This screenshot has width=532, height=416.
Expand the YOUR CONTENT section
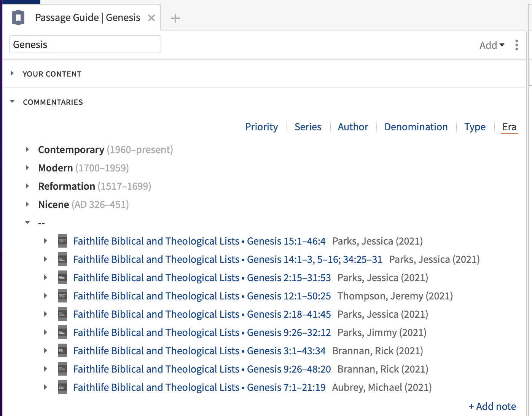12,73
